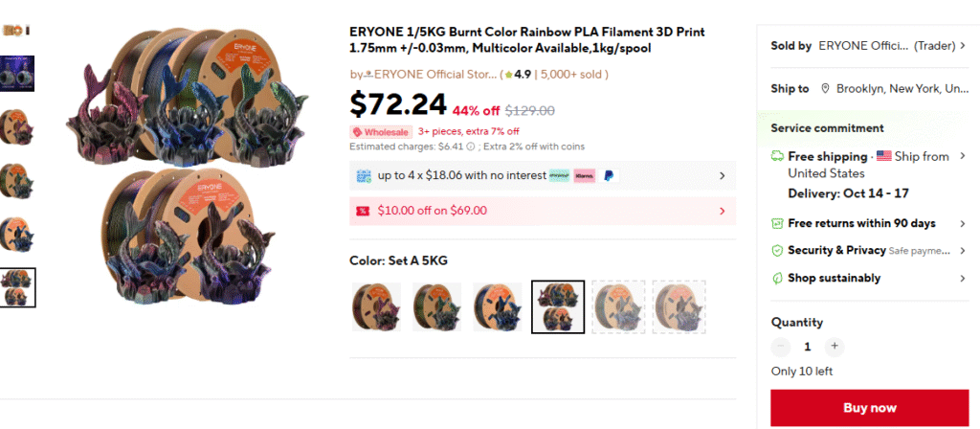This screenshot has height=429, width=980.
Task: Click the Security & Privacy shield icon
Action: (x=778, y=251)
